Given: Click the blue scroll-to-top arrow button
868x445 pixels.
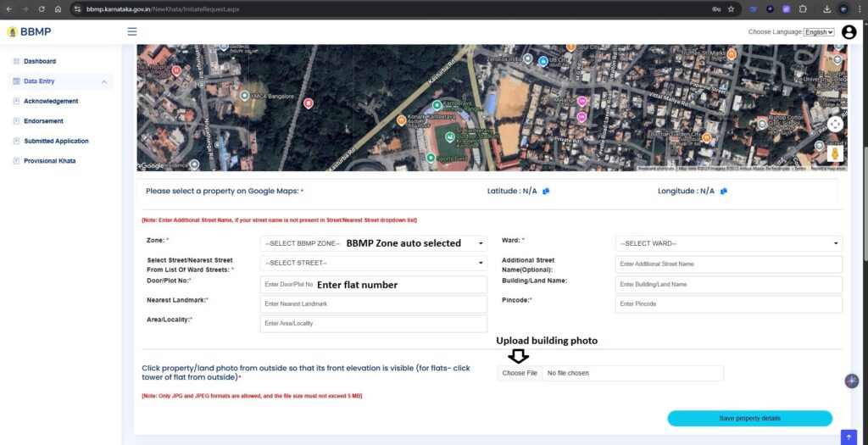Looking at the screenshot, I should tap(849, 437).
